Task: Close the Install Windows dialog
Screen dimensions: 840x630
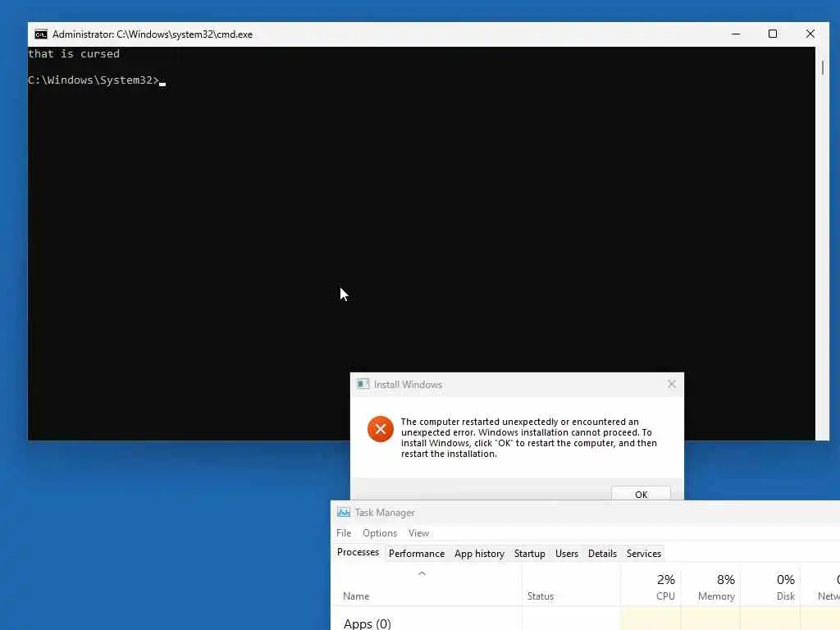Action: [672, 384]
